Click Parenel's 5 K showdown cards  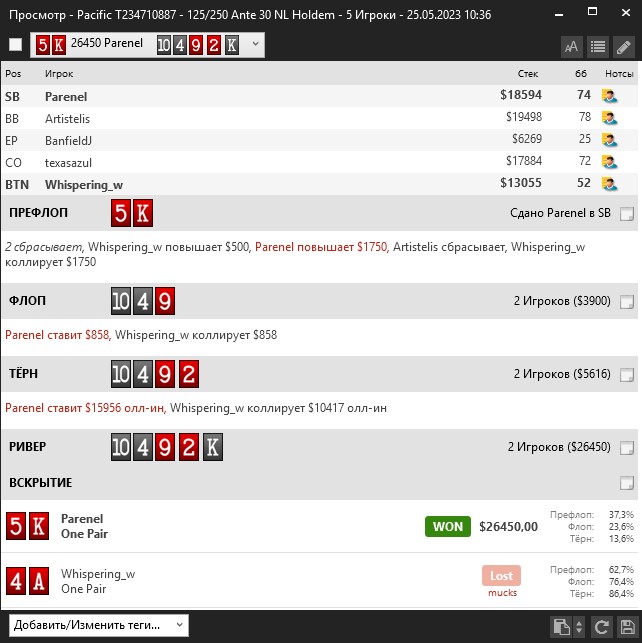[27, 526]
